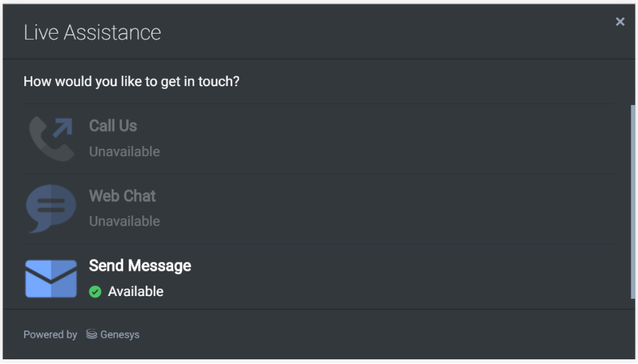Image resolution: width=638 pixels, height=364 pixels.
Task: Click Unavailable status under Call Us
Action: coord(125,151)
